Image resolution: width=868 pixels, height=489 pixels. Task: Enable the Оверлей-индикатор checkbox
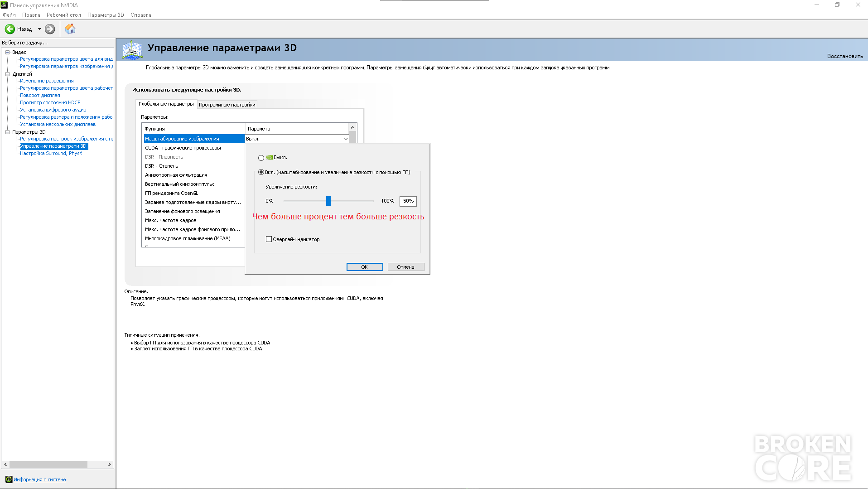pyautogui.click(x=269, y=239)
